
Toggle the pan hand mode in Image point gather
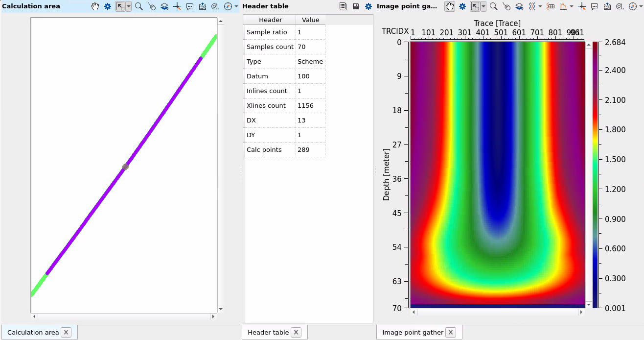(x=449, y=6)
